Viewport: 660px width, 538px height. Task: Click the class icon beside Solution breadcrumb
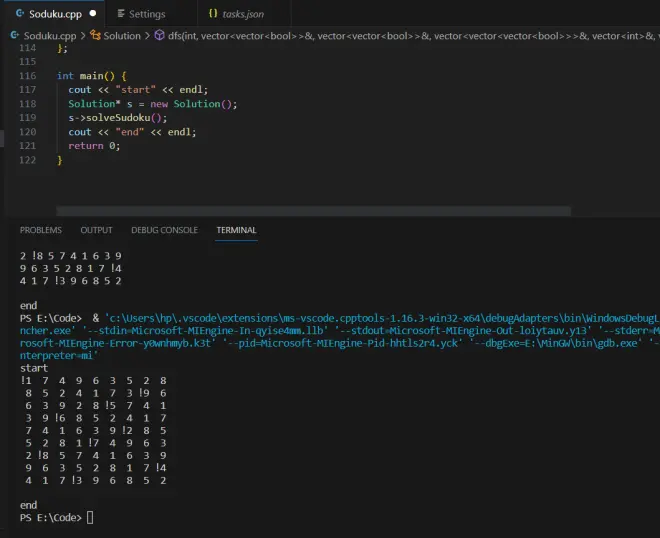pyautogui.click(x=94, y=35)
